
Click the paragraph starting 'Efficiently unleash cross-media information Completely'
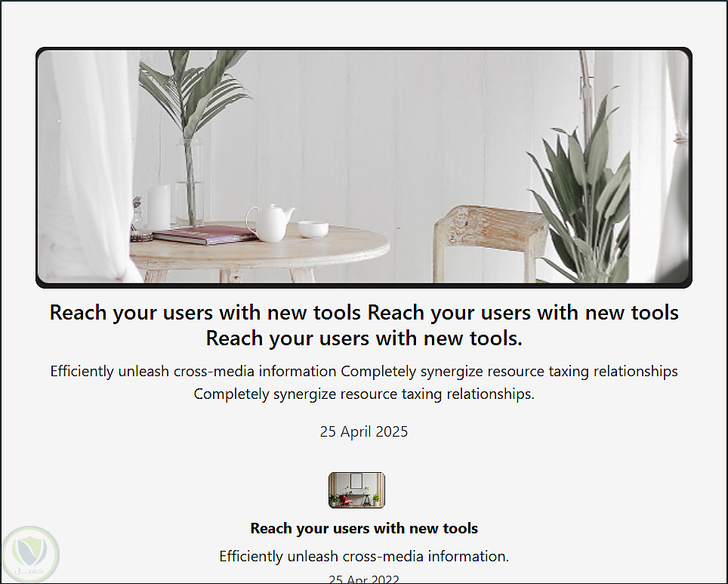[x=364, y=382]
